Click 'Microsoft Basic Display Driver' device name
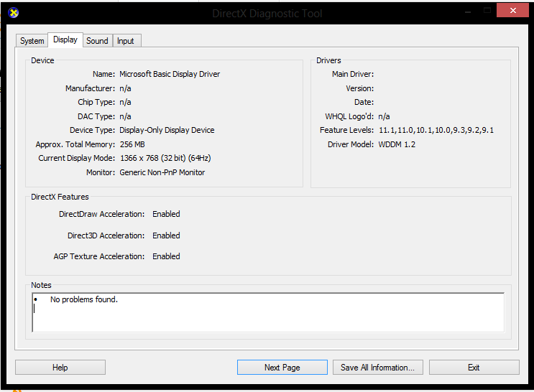Image resolution: width=534 pixels, height=392 pixels. click(x=170, y=74)
